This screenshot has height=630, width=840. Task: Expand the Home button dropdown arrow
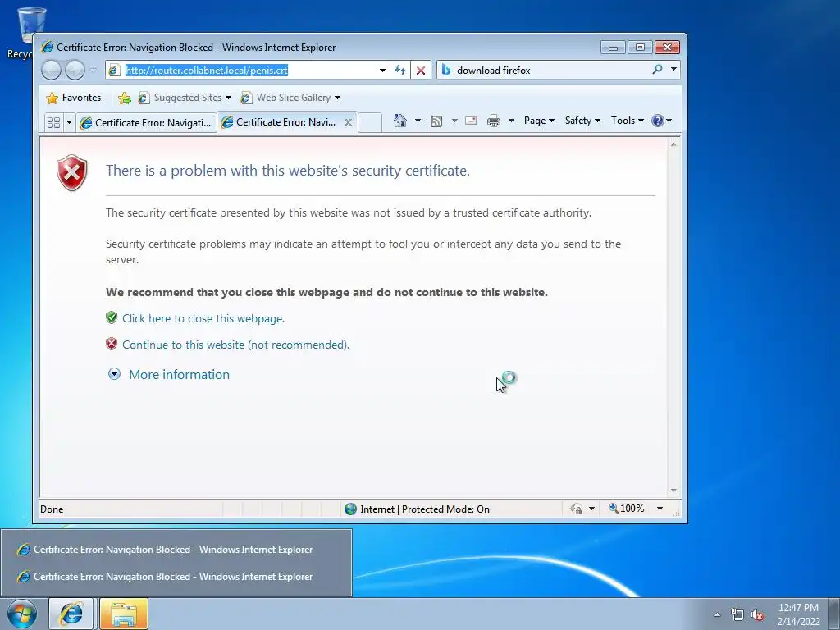tap(418, 121)
